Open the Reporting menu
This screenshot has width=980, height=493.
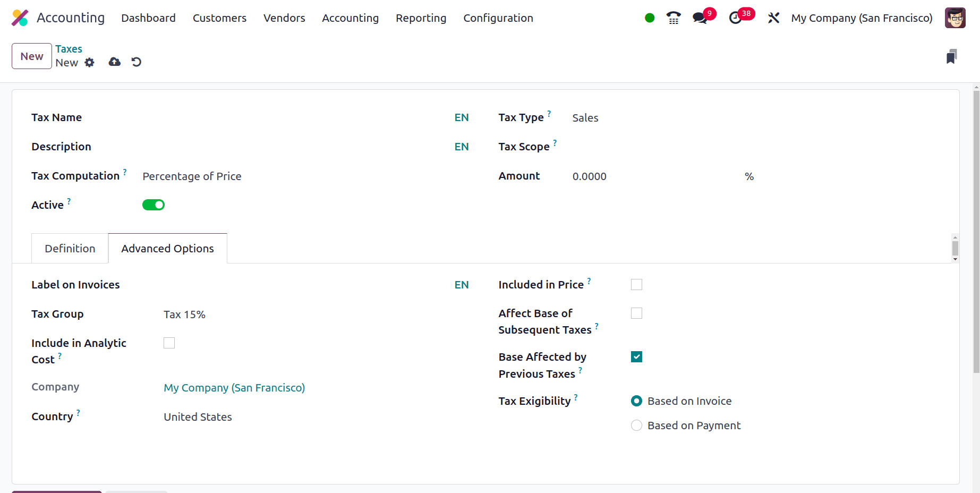click(x=421, y=18)
